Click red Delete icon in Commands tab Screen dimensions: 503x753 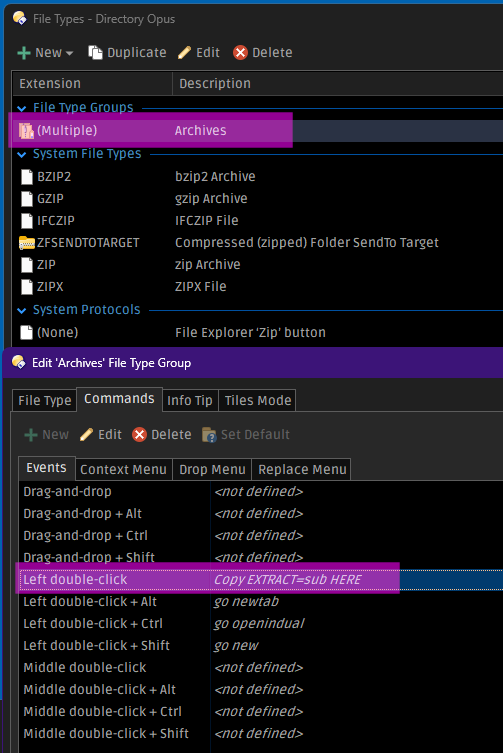click(139, 435)
